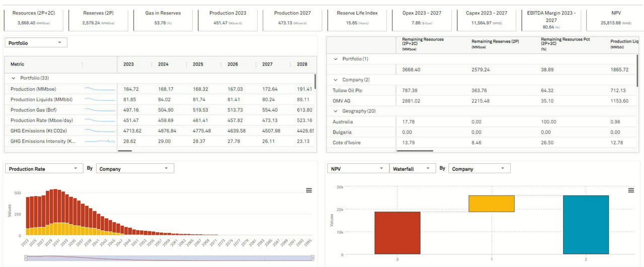The image size is (644, 267).
Task: Collapse the Portfolio (1) group
Action: tap(336, 59)
